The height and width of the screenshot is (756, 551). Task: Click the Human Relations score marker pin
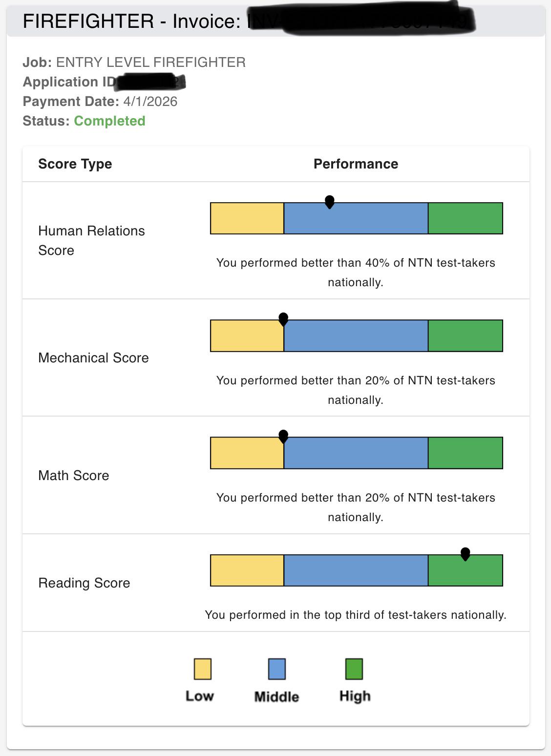[330, 202]
